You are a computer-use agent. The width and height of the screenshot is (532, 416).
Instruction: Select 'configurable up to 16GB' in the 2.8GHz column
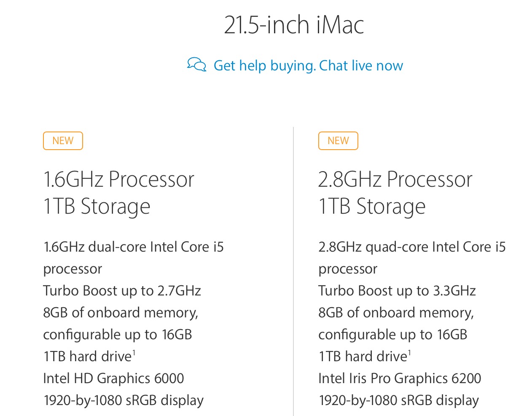click(393, 335)
